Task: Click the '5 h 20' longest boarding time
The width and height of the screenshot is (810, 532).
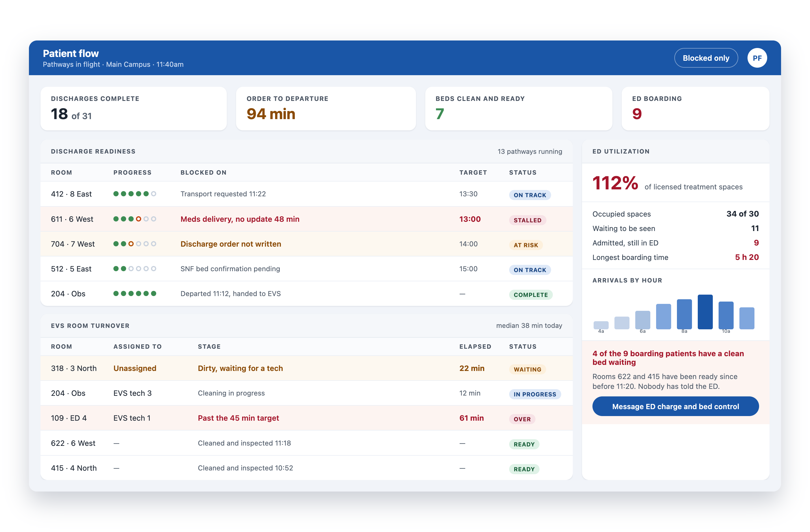Action: [747, 257]
